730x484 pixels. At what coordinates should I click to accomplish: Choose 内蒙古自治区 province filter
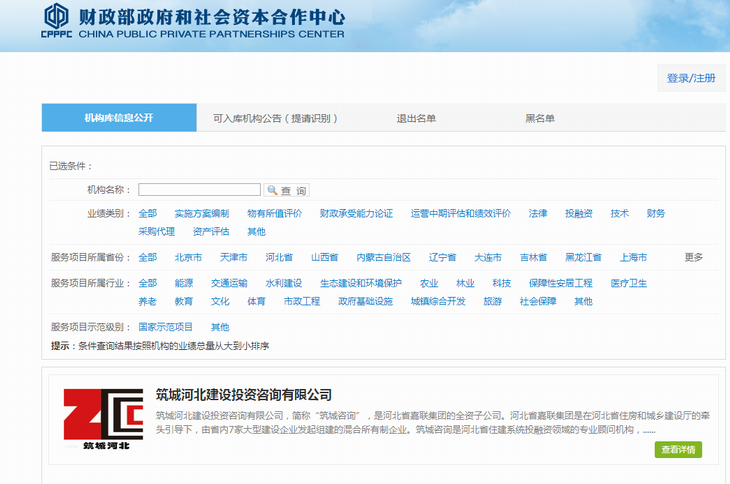point(383,257)
